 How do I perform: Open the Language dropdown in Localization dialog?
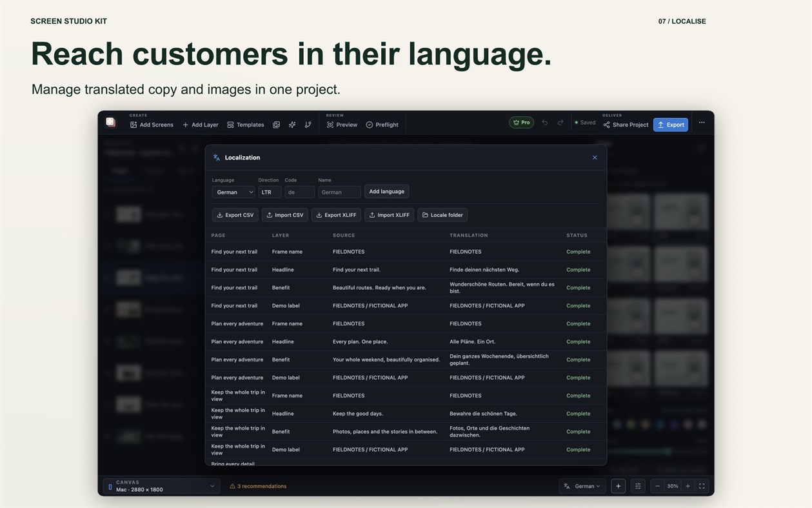tap(233, 192)
